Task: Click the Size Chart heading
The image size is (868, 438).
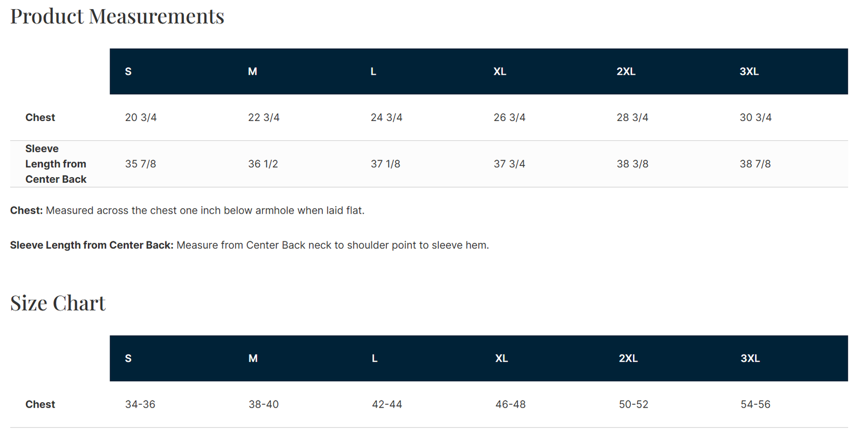Action: [58, 304]
